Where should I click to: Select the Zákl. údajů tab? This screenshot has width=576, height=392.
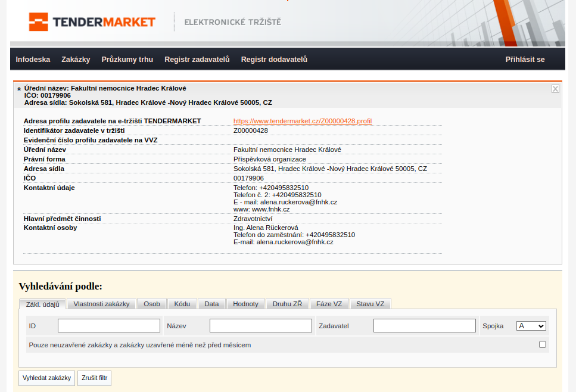point(43,304)
